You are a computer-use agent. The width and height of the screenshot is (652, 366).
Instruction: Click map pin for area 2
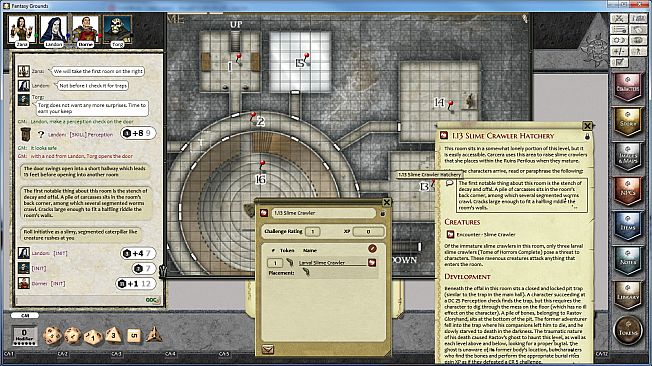click(x=252, y=116)
